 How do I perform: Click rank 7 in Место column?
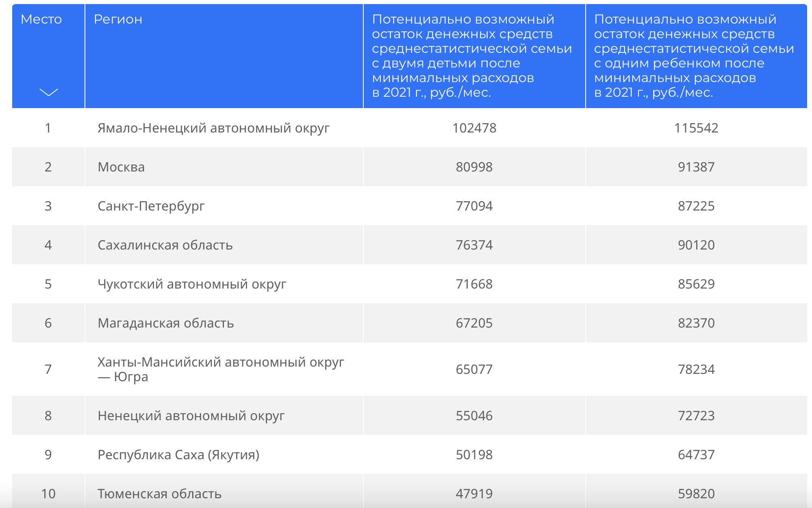click(x=48, y=369)
